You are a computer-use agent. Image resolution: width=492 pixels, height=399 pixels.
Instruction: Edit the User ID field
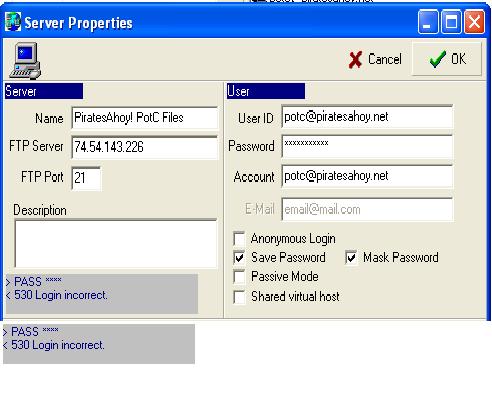coord(367,117)
